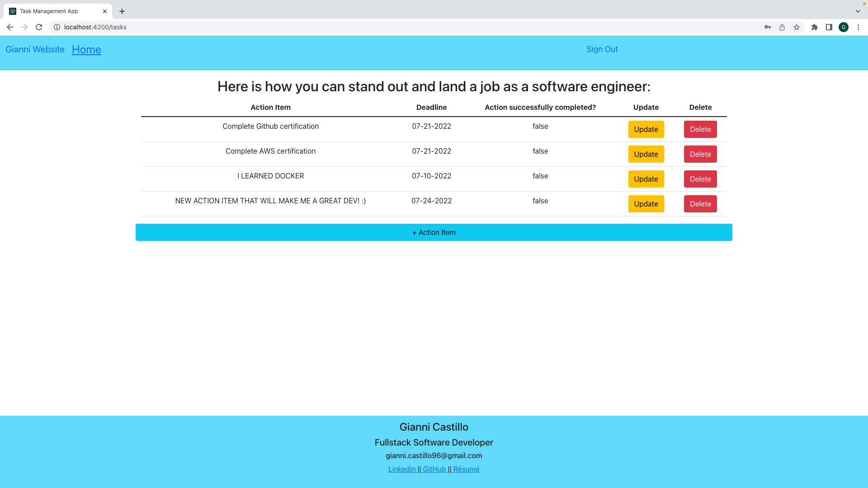View site information icon in address bar

pos(57,27)
